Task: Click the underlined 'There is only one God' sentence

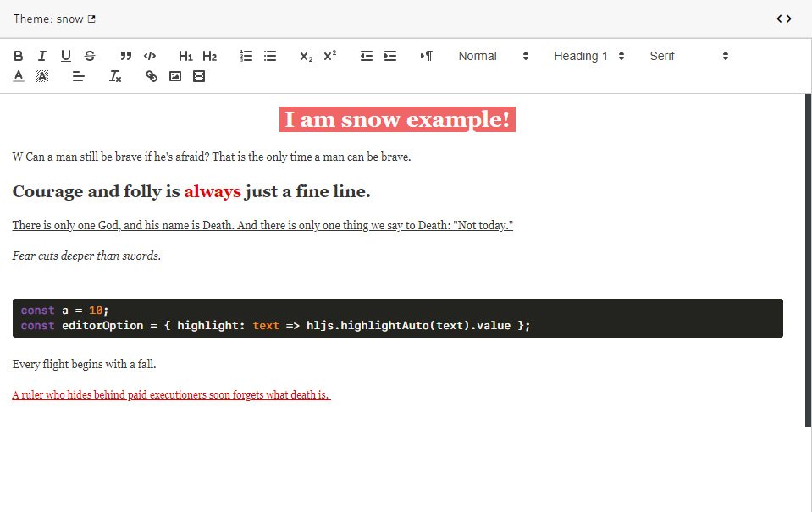Action: 262,225
